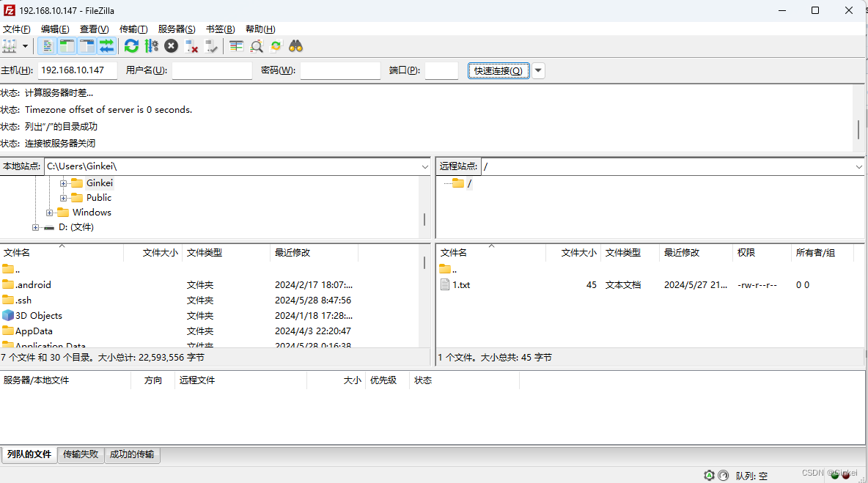Click the green A gear status bar icon

[x=709, y=475]
